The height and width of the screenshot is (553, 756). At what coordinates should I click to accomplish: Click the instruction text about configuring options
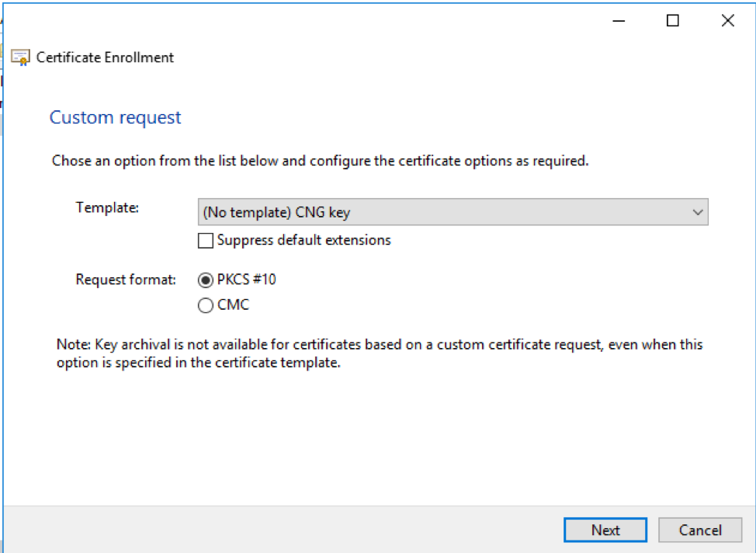tap(320, 161)
